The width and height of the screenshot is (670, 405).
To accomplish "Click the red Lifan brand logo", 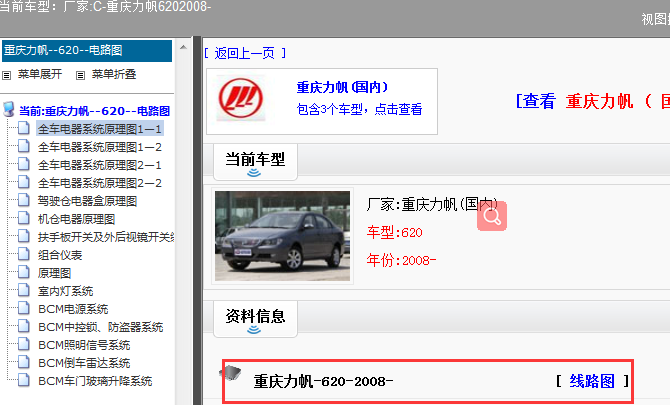I will (241, 98).
